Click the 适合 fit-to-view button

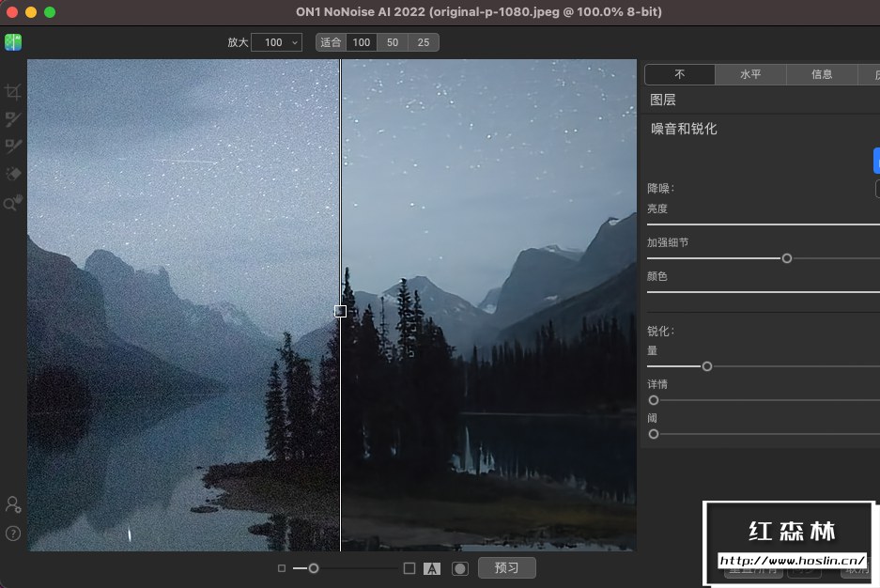pyautogui.click(x=331, y=42)
